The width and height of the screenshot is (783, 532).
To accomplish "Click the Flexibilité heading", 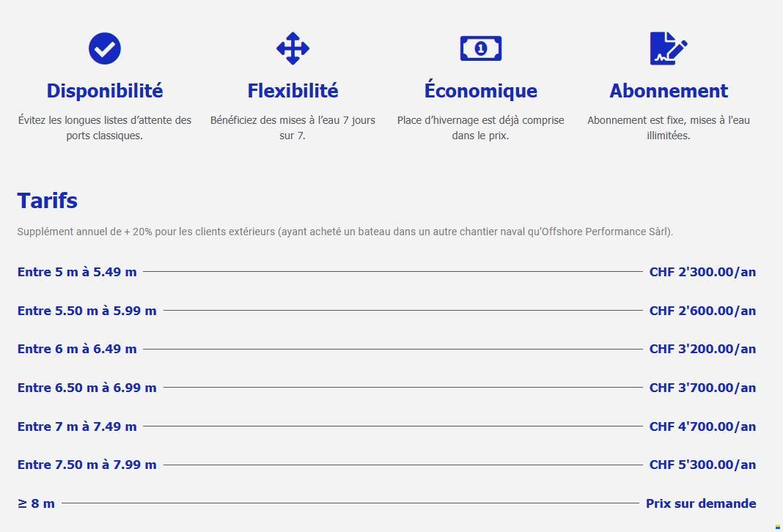I will [x=293, y=91].
